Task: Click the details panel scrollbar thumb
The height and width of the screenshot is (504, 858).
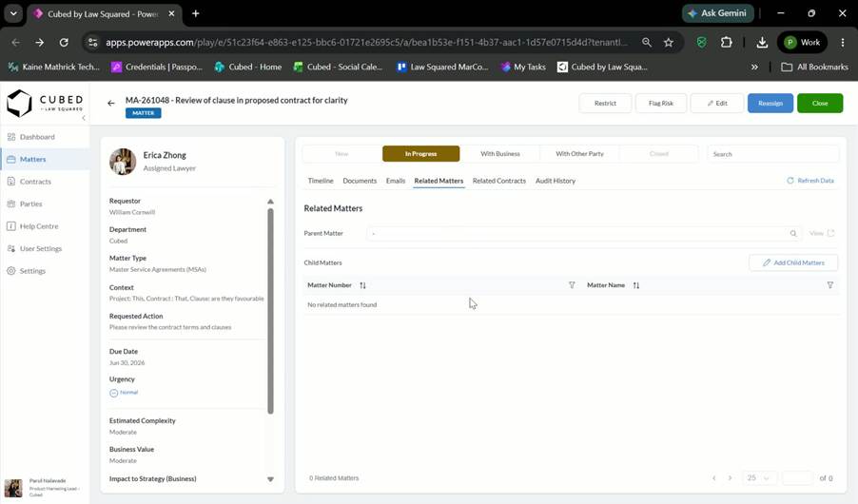Action: (x=270, y=311)
